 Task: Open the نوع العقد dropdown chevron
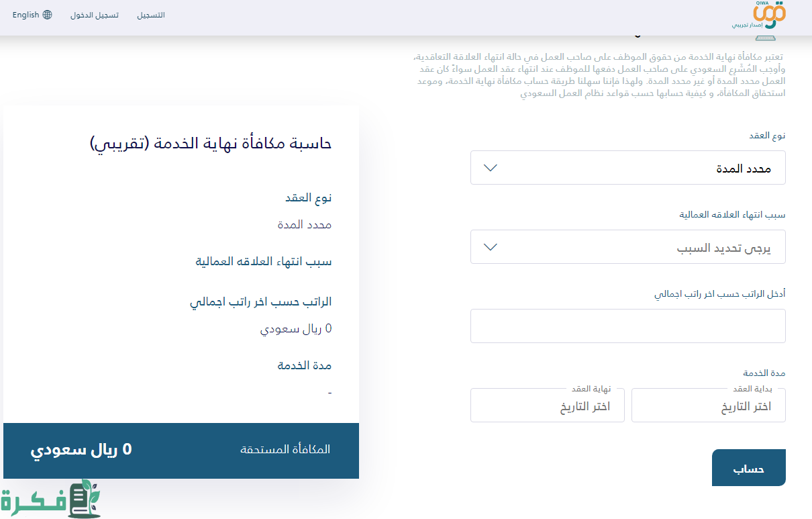(490, 168)
